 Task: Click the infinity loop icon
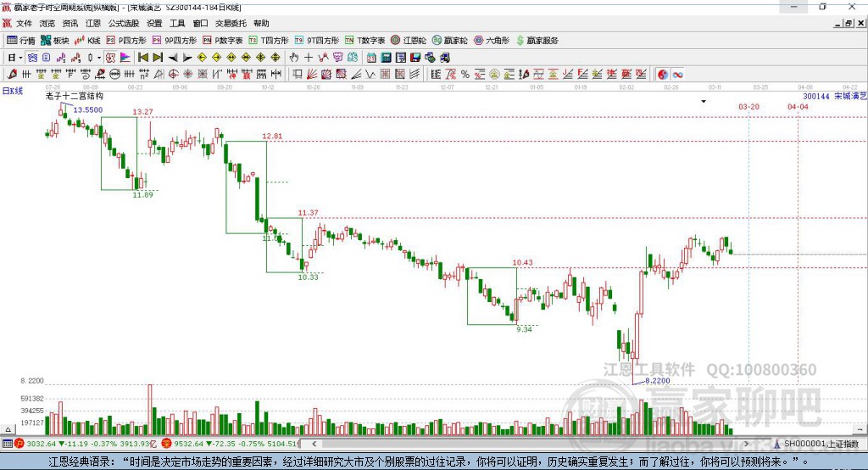(x=677, y=75)
